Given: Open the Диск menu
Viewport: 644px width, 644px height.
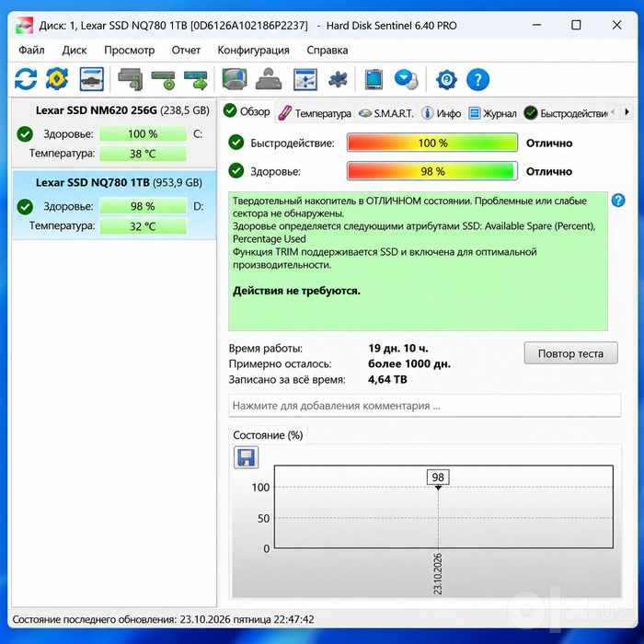Looking at the screenshot, I should [75, 50].
